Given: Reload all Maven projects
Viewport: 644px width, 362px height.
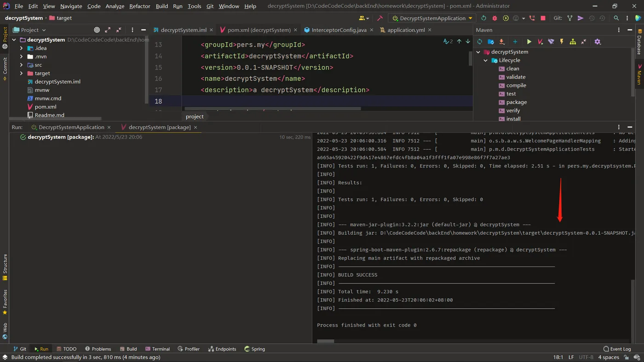Looking at the screenshot, I should (x=480, y=41).
